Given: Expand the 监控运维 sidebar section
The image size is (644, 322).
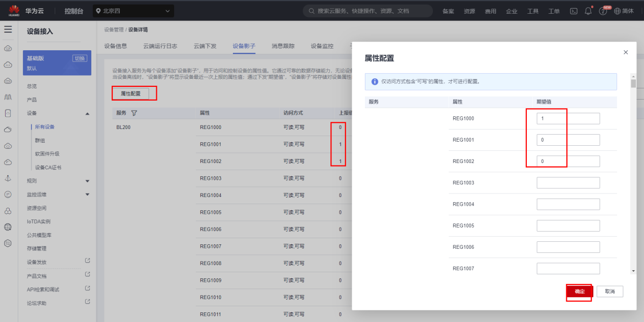Looking at the screenshot, I should 87,195.
